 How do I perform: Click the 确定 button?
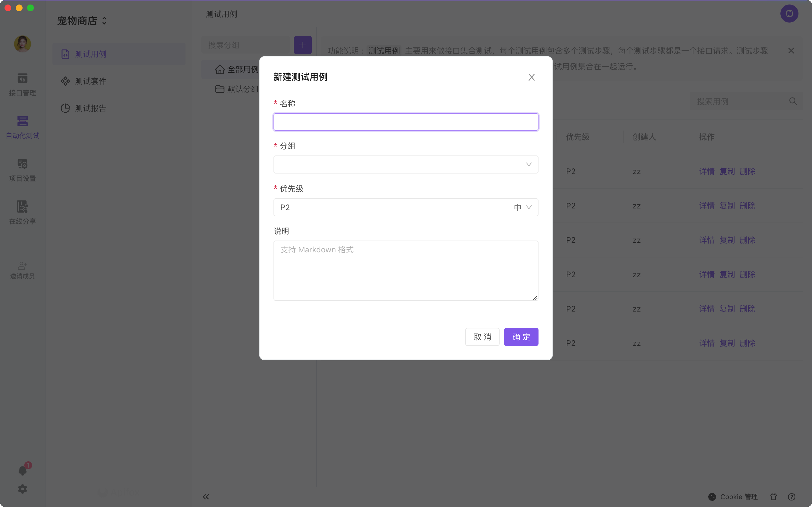521,337
